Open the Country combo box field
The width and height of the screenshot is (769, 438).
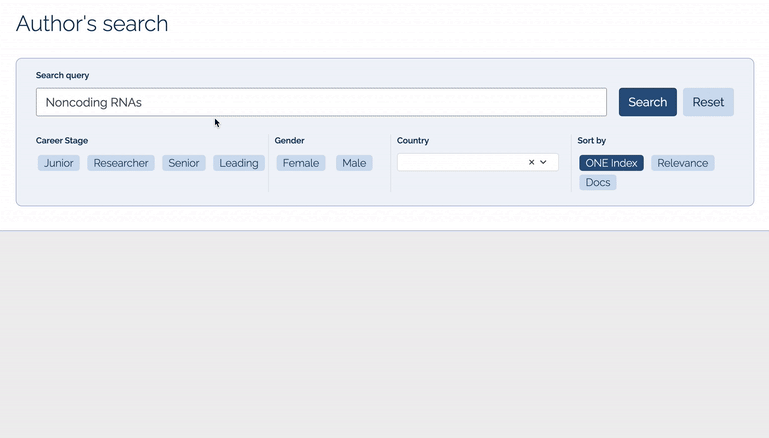click(460, 162)
